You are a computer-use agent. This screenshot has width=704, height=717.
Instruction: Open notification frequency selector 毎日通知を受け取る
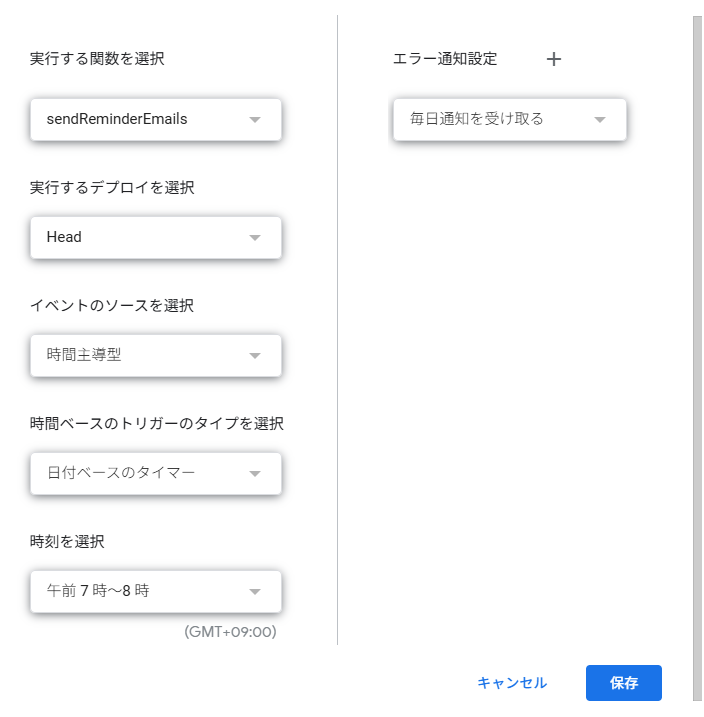[510, 120]
